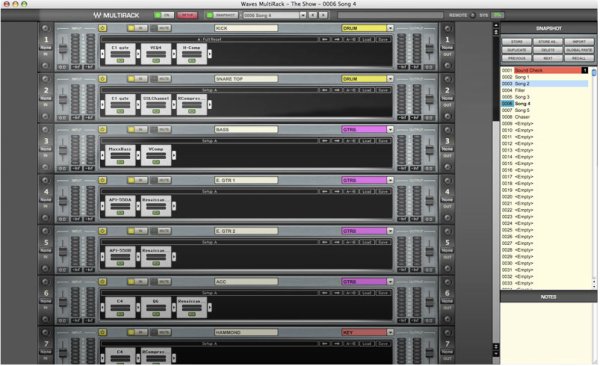Step to next snapshot with right arrow in top bar
Viewport: 600px width, 366px height.
tap(323, 15)
